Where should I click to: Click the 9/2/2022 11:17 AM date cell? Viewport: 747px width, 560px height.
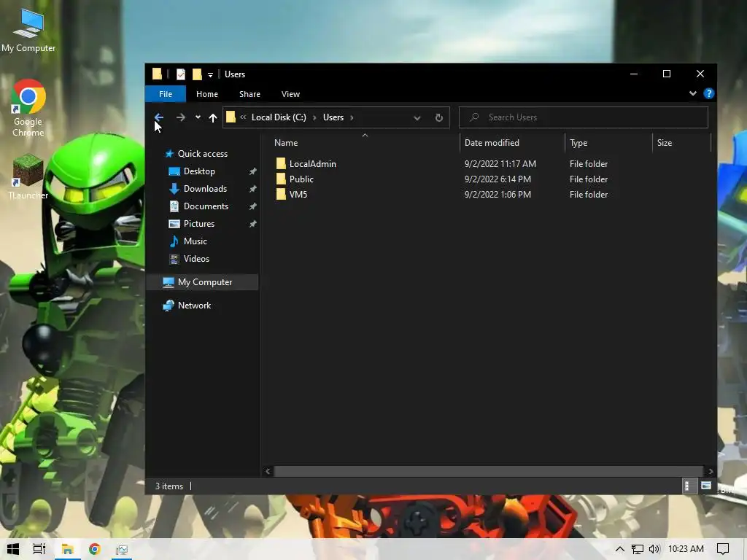click(500, 164)
